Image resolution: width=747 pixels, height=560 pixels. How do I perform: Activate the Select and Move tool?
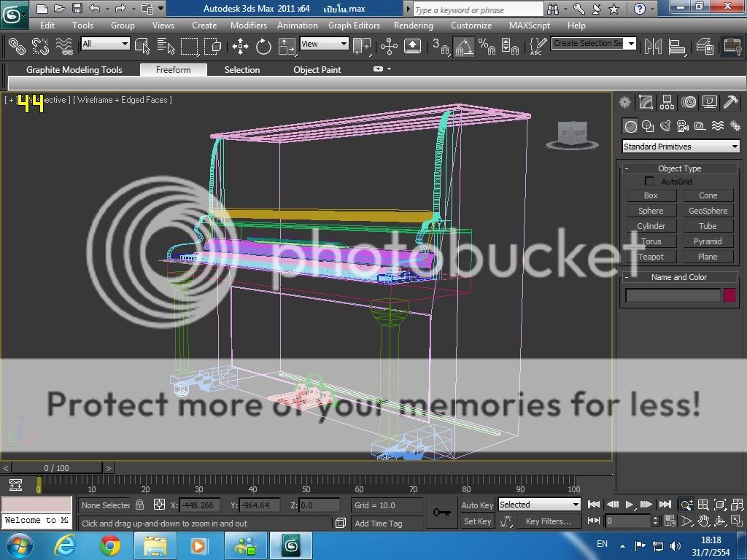[240, 46]
